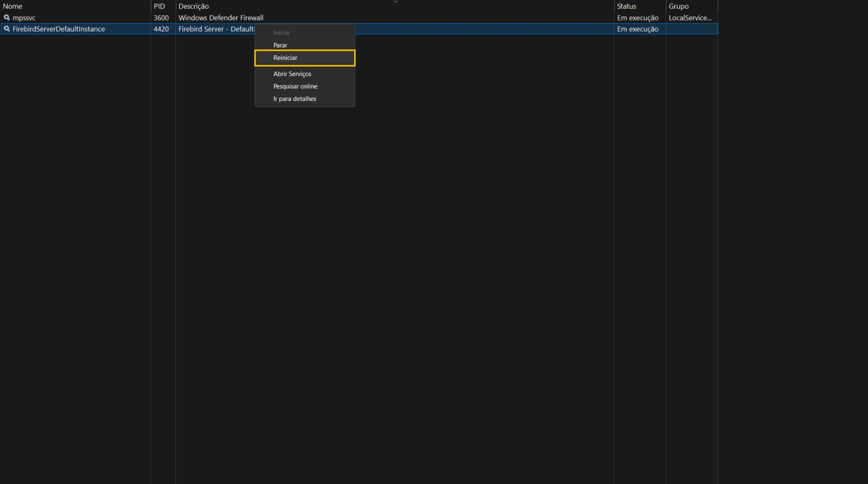
Task: Select the FirebirdServerDefaultInstance name cell
Action: pos(58,29)
